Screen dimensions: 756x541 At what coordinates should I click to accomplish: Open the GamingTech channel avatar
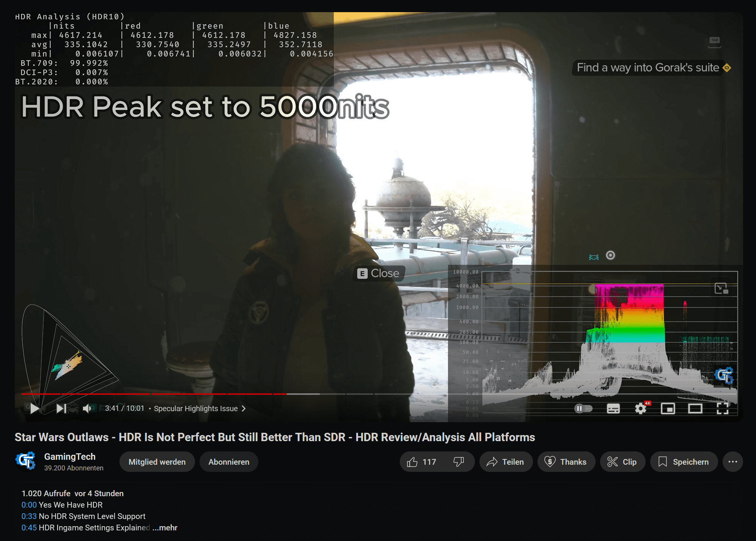(x=25, y=461)
